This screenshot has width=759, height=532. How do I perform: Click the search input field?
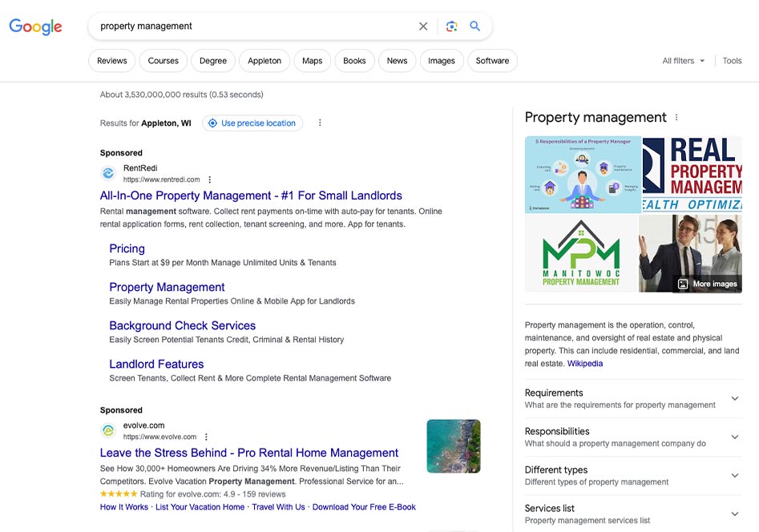pyautogui.click(x=254, y=26)
